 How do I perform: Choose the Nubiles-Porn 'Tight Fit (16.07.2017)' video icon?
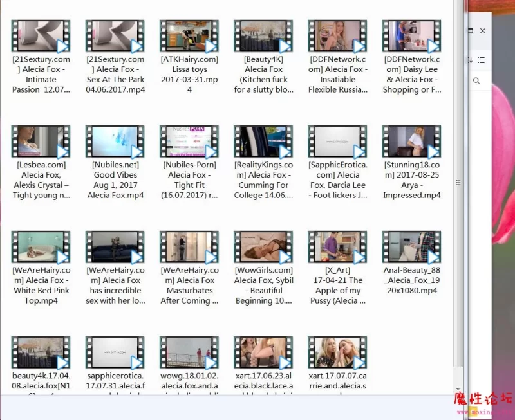(x=189, y=142)
